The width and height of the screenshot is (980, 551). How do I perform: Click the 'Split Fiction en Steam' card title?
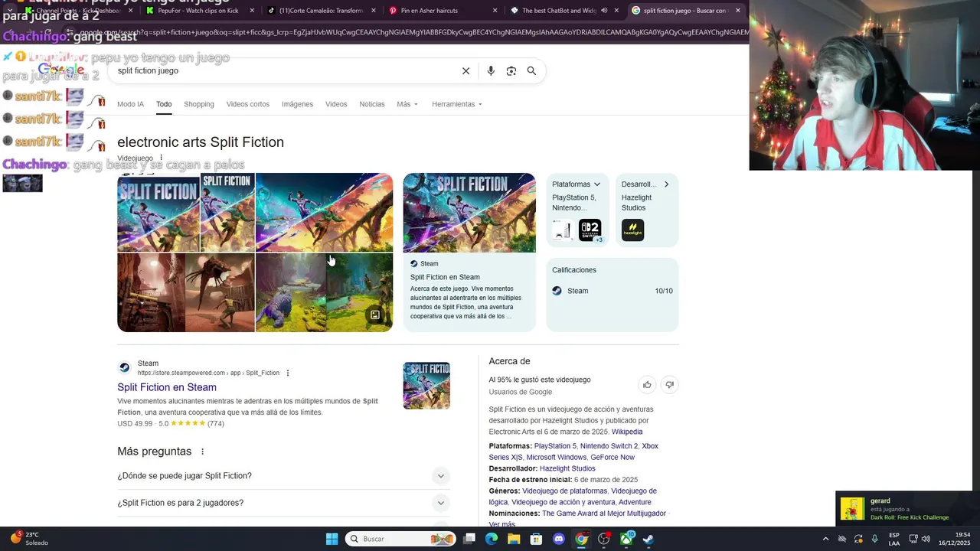pyautogui.click(x=445, y=277)
